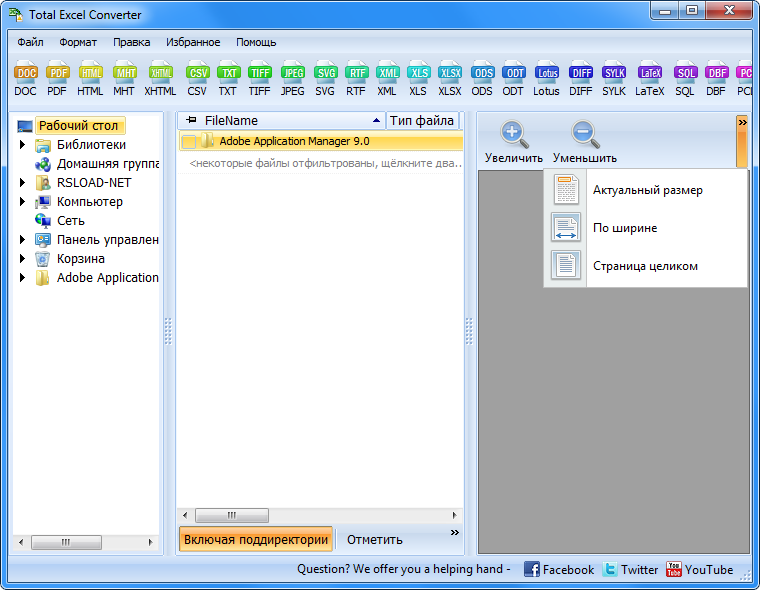The height and width of the screenshot is (590, 760).
Task: Open the Помощь menu
Action: click(256, 42)
